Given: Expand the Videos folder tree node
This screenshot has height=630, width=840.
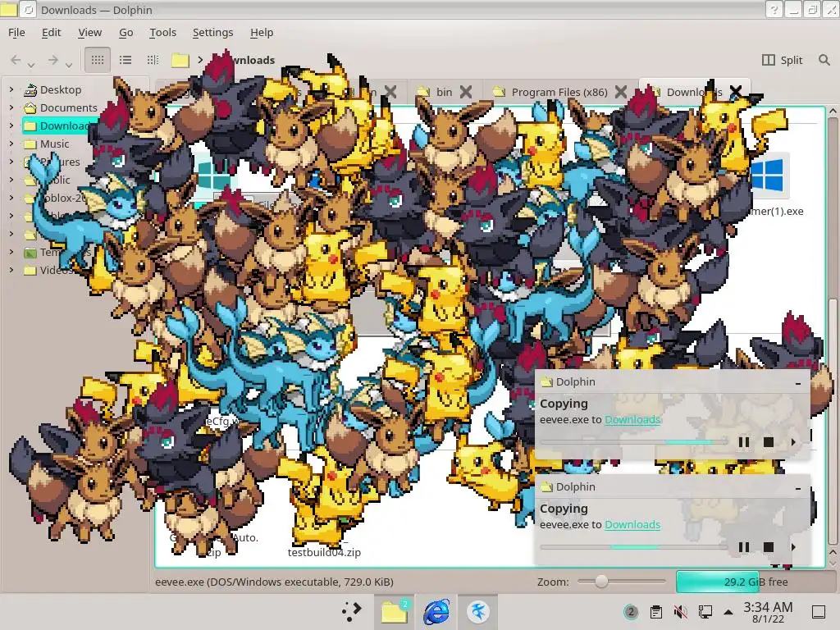Looking at the screenshot, I should point(11,270).
